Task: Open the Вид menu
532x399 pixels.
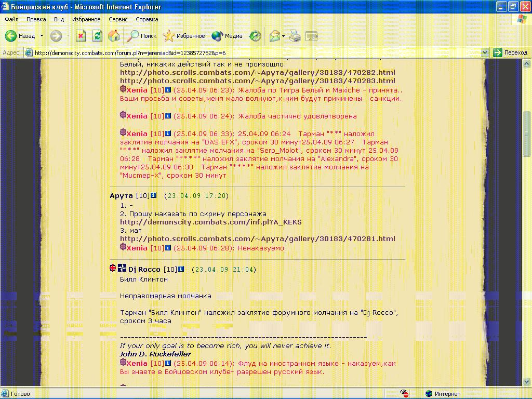Action: coord(59,19)
